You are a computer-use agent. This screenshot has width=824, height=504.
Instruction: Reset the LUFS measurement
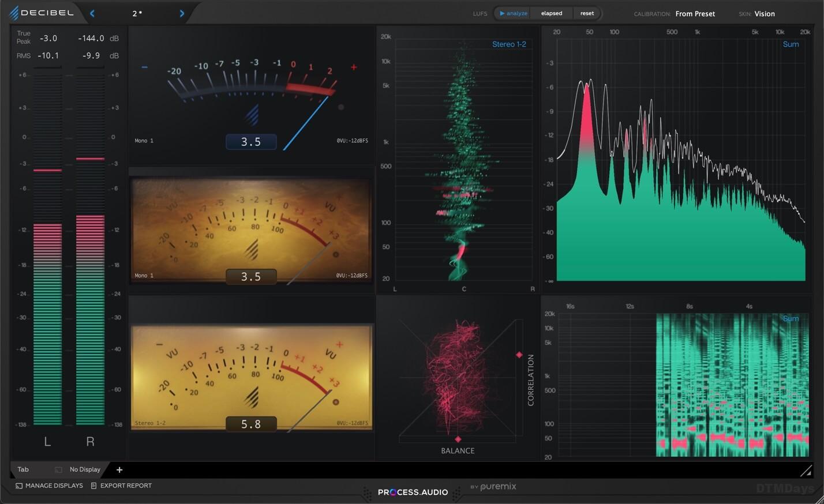[587, 13]
